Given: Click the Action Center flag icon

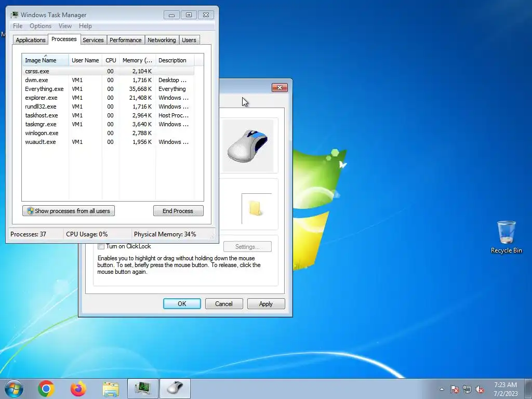Looking at the screenshot, I should pyautogui.click(x=455, y=389).
